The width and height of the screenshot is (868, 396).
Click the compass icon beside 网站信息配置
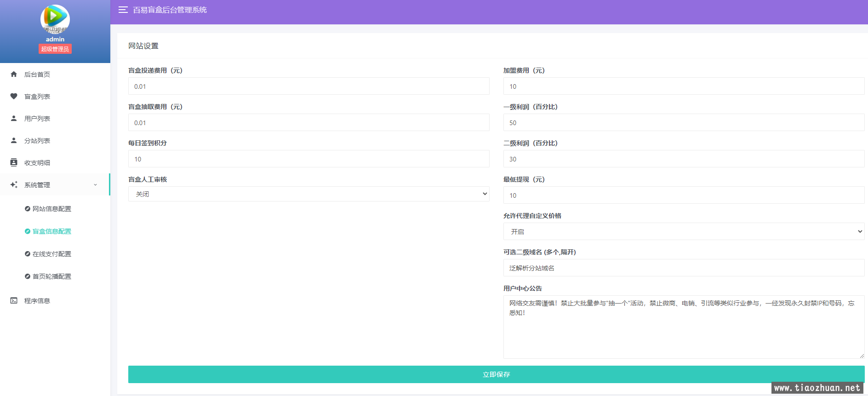[x=28, y=209]
